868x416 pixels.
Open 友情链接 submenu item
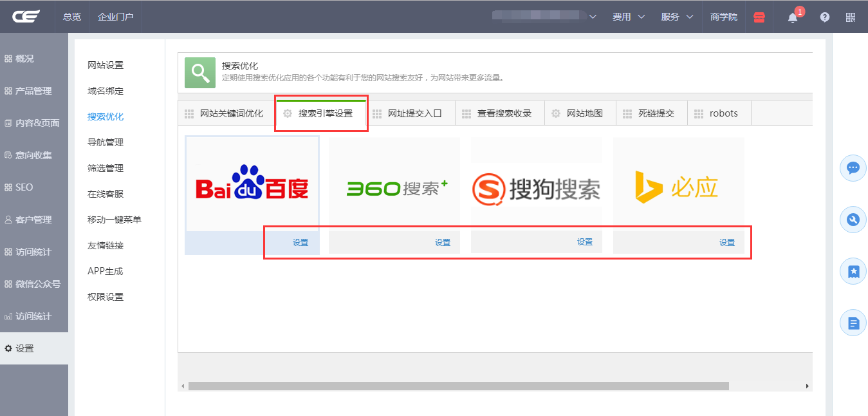tap(106, 245)
